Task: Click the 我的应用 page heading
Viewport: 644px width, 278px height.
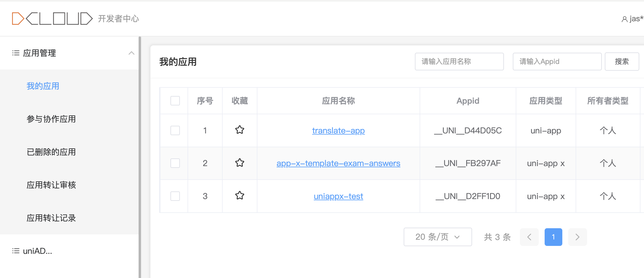Action: [x=178, y=62]
